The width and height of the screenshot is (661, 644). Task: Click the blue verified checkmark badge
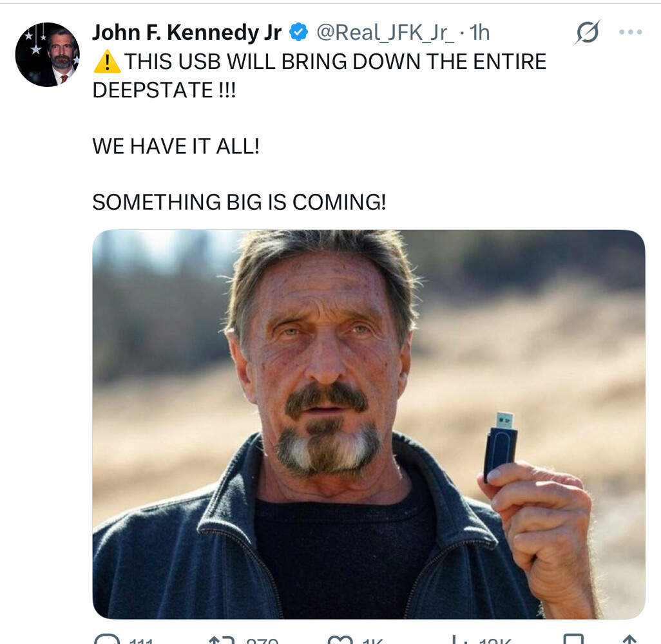298,32
